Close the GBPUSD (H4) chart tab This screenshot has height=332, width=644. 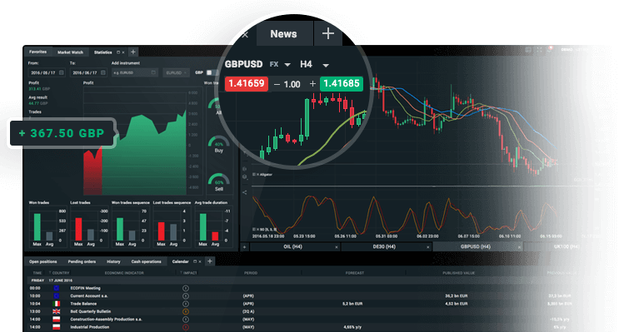pos(519,247)
